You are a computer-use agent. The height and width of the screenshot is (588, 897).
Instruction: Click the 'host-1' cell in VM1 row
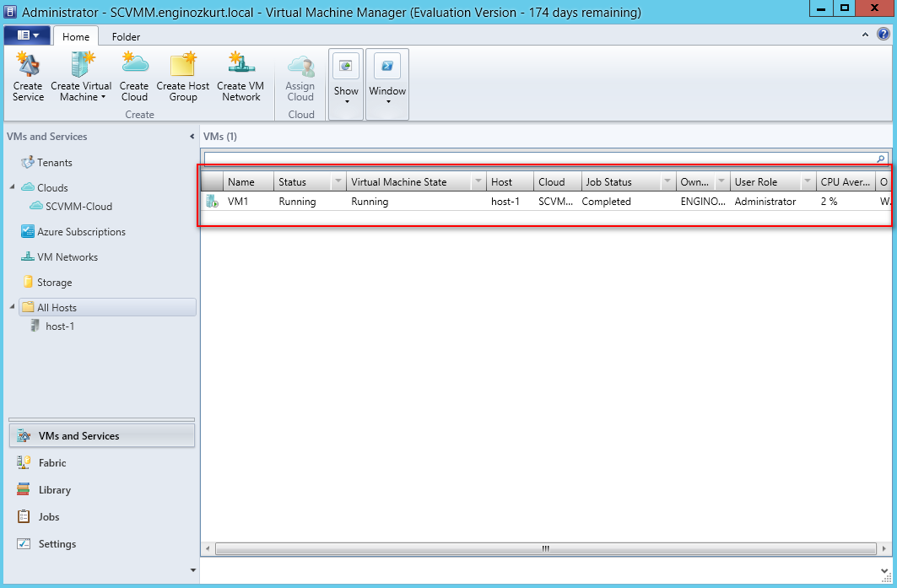(x=505, y=202)
